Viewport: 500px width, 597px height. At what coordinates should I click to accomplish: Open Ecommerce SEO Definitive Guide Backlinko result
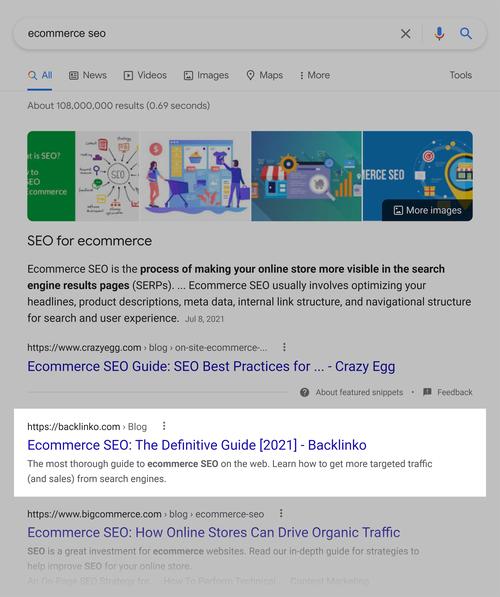197,445
